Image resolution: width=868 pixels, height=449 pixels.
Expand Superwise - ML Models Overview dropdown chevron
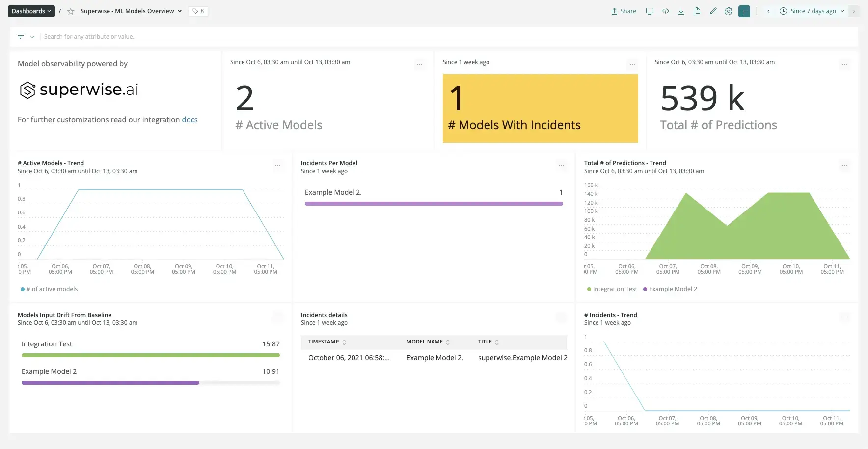pos(180,11)
